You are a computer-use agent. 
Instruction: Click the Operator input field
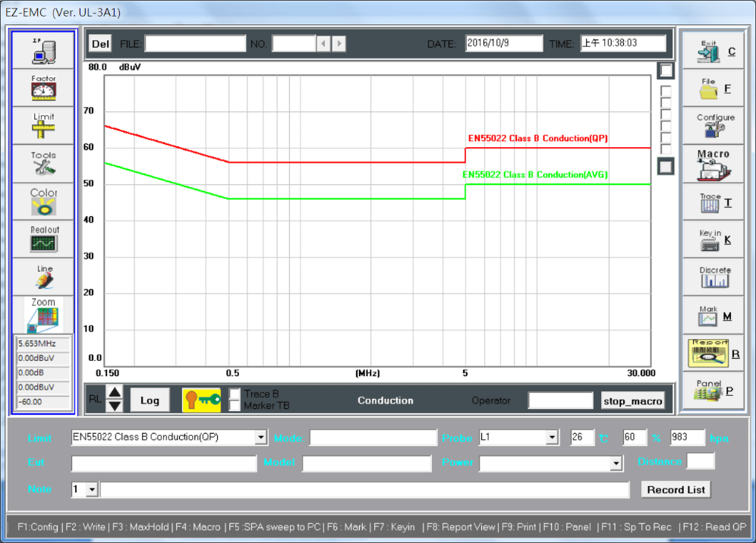tap(560, 400)
